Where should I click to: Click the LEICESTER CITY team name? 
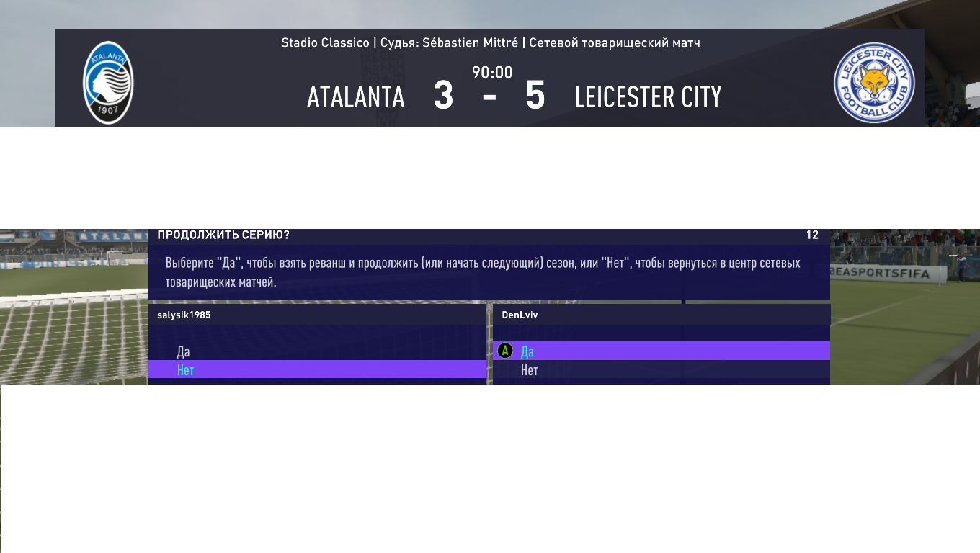point(648,97)
